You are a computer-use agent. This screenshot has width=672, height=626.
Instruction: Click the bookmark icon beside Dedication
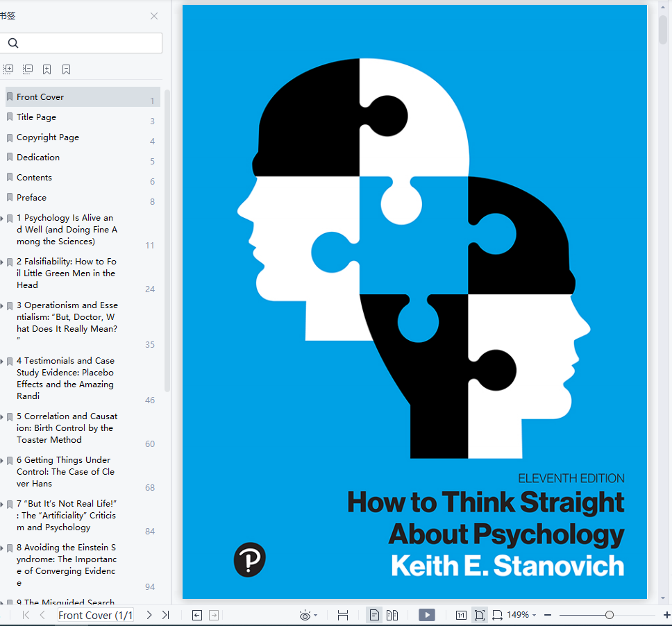[10, 158]
